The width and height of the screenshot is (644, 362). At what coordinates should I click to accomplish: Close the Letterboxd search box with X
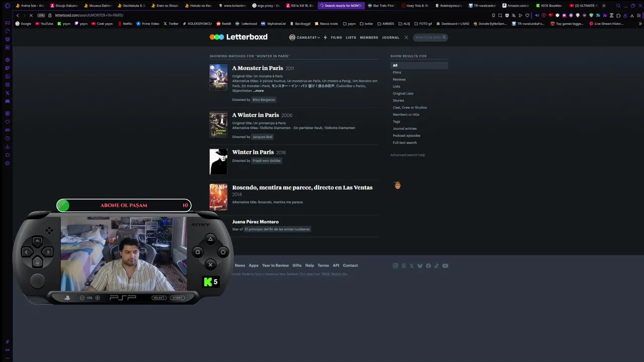pos(406,37)
